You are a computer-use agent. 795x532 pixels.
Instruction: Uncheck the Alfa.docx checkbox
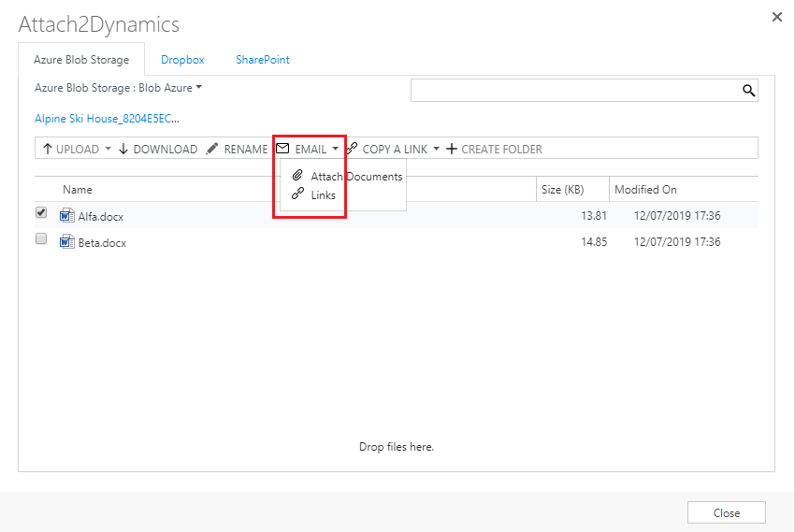tap(41, 212)
